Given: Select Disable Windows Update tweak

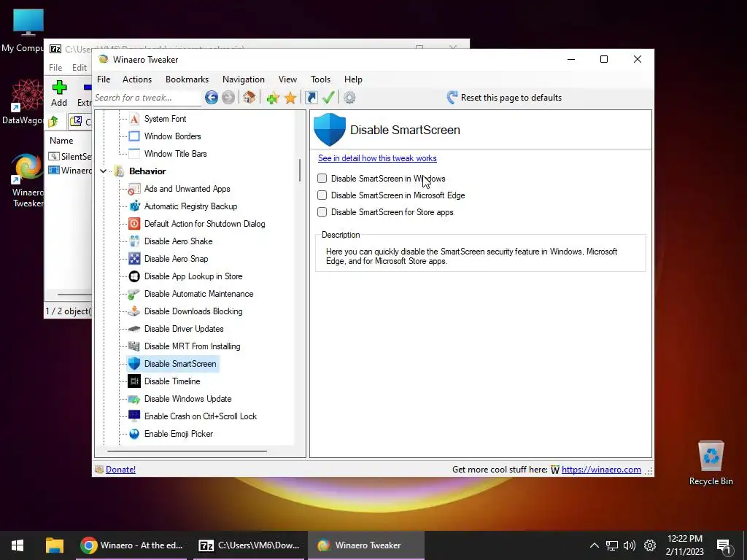Looking at the screenshot, I should click(187, 399).
